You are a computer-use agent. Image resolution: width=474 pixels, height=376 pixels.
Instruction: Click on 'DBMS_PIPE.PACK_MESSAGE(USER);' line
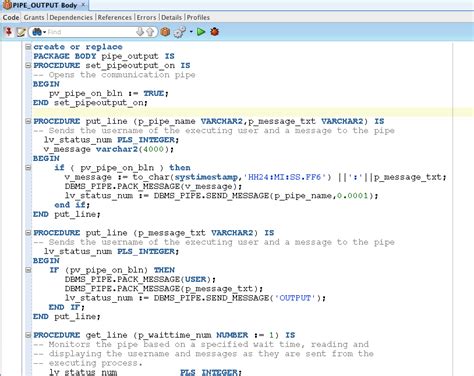pos(140,279)
